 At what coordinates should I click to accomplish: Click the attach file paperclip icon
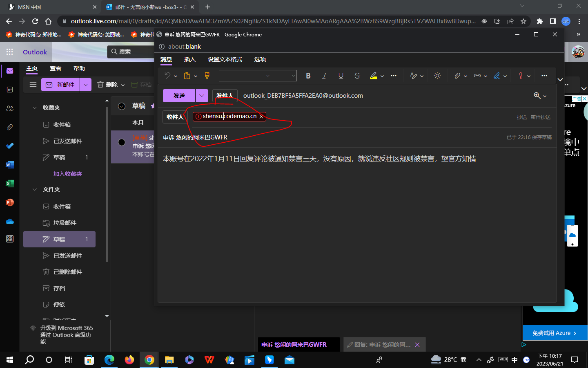(x=457, y=76)
